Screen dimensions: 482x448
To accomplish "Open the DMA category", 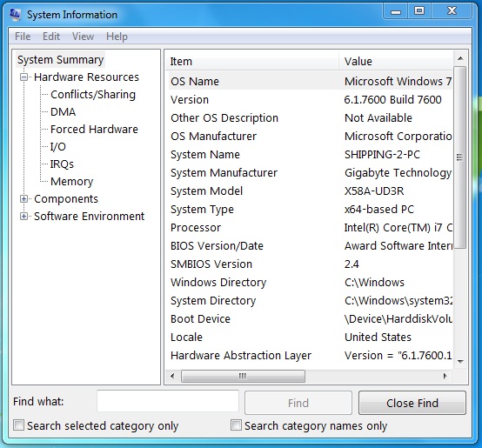I will click(x=63, y=112).
